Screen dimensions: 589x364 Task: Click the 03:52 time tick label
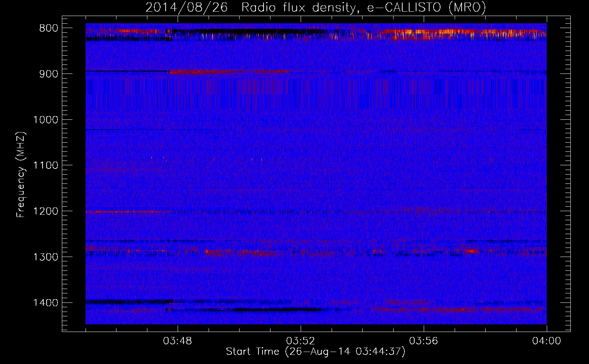coord(301,341)
